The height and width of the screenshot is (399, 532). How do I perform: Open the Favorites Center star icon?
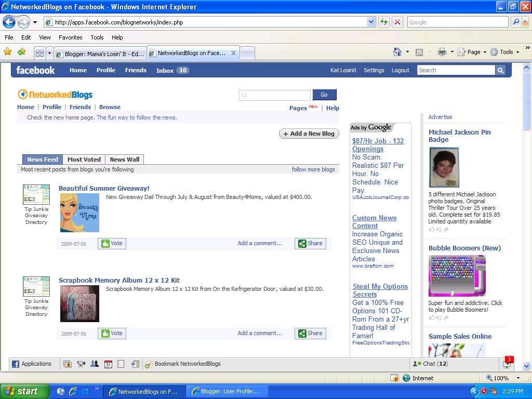7,51
